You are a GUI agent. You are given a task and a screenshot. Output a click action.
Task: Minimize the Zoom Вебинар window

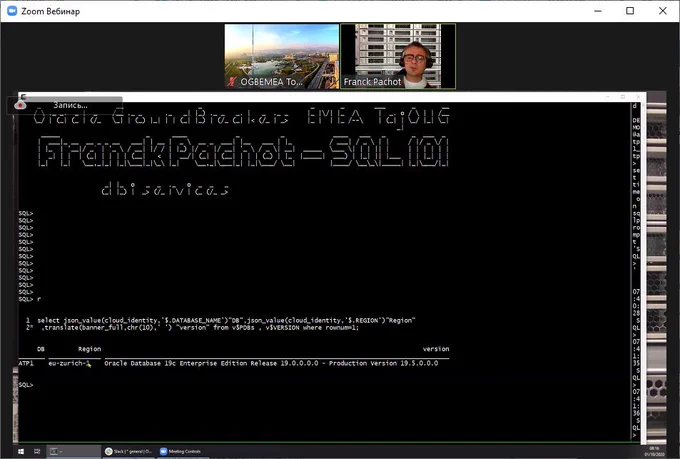pyautogui.click(x=598, y=11)
